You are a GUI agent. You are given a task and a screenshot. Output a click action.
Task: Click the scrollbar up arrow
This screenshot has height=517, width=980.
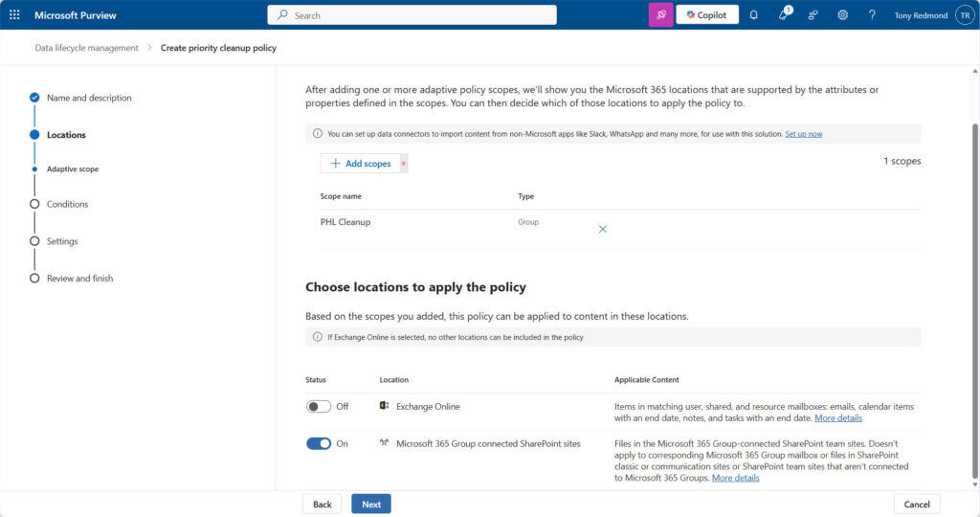[x=975, y=71]
